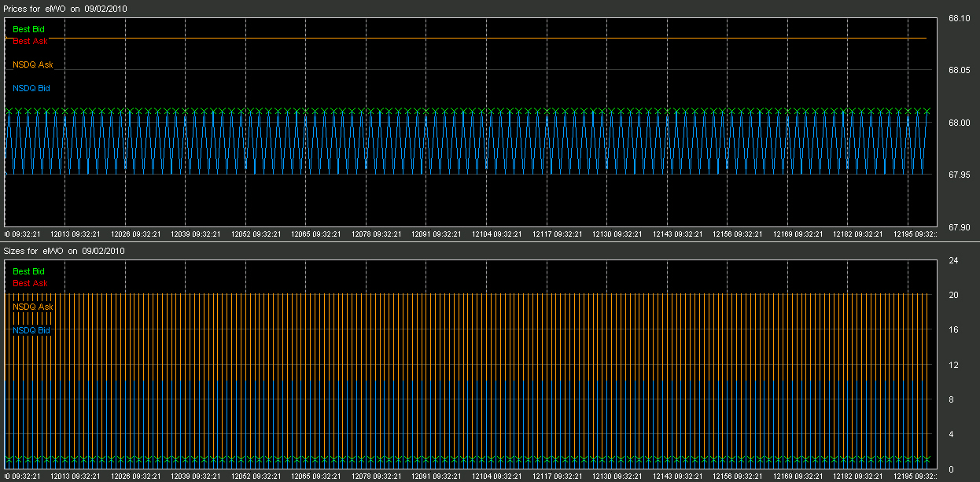Click '12130 09:32:21' tick in Sizes chart

tap(617, 476)
